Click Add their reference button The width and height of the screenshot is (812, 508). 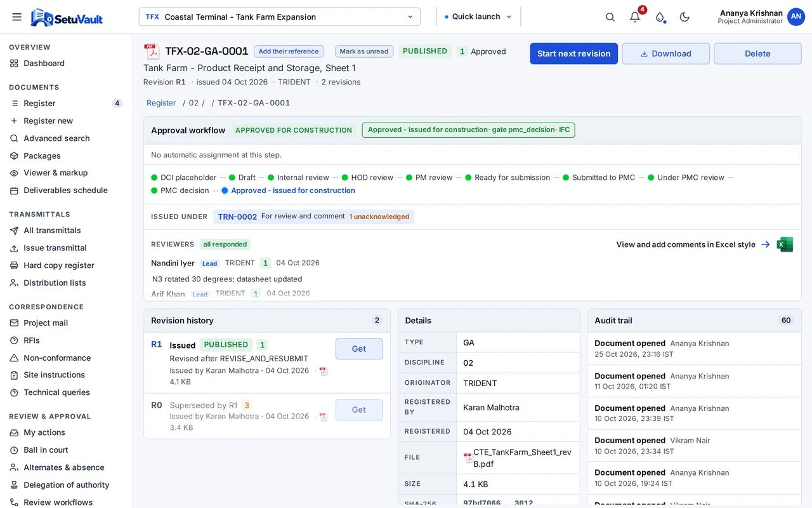click(x=289, y=51)
